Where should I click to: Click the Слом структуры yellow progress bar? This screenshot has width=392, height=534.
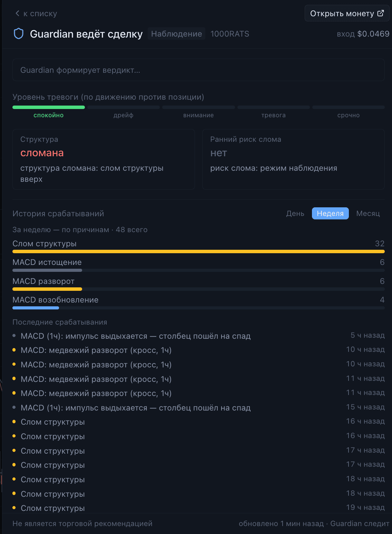[x=198, y=251]
